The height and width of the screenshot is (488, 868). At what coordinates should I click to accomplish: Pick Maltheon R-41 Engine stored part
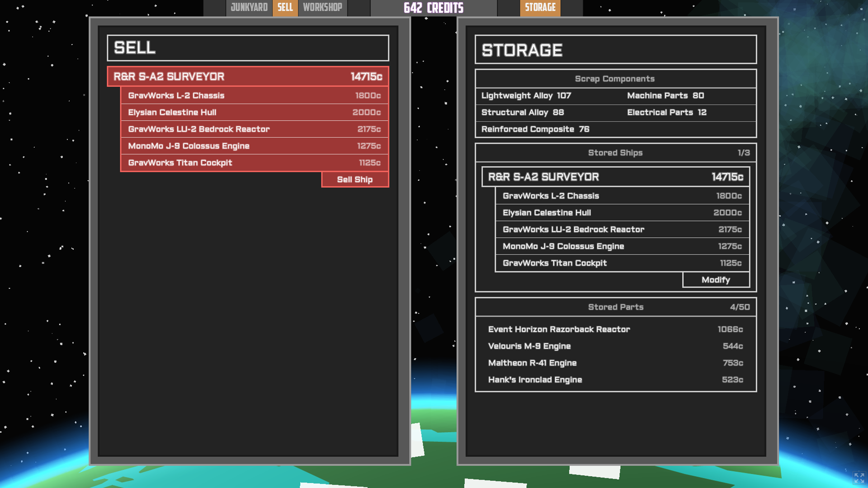(x=615, y=363)
